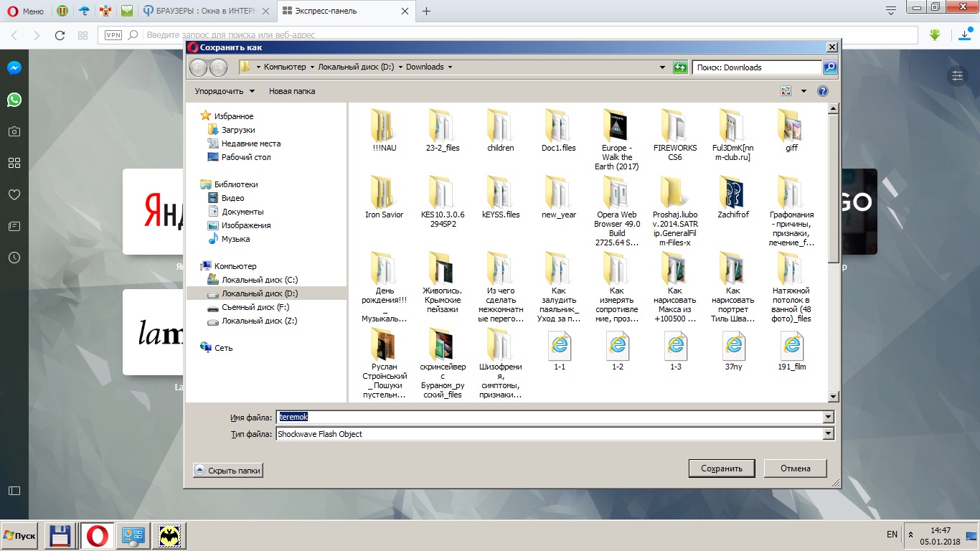The image size is (980, 551).
Task: Click the snapshot camera sidebar icon
Action: 14,131
